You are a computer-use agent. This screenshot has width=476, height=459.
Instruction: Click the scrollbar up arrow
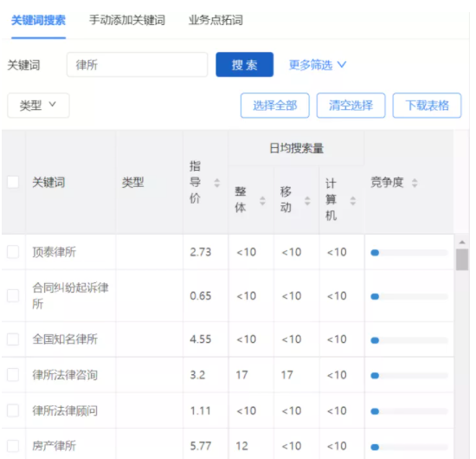462,242
